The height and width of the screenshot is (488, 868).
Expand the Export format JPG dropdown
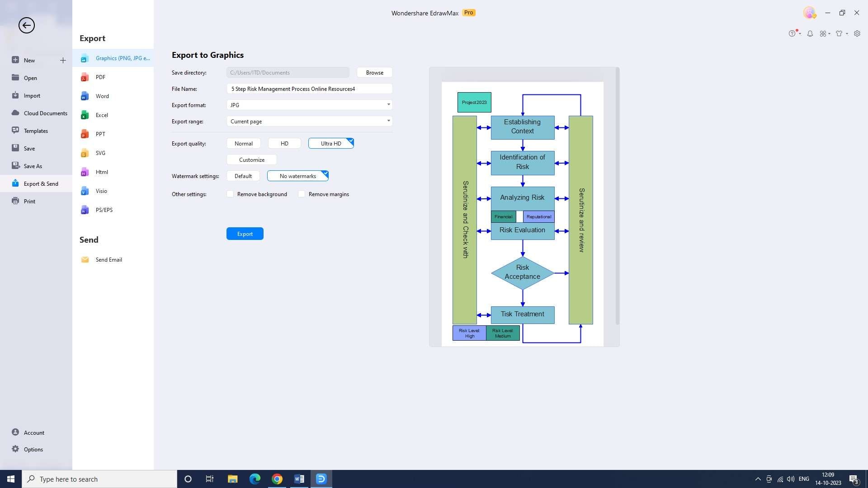click(388, 105)
